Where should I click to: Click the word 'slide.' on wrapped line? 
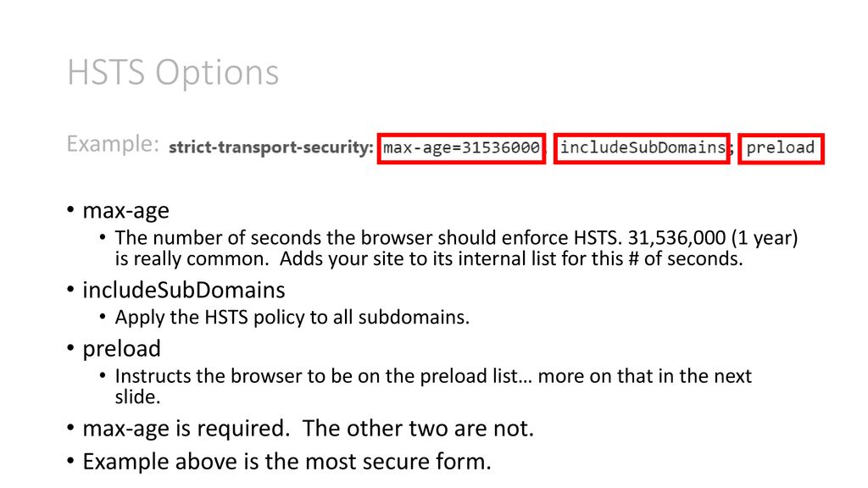[x=138, y=397]
